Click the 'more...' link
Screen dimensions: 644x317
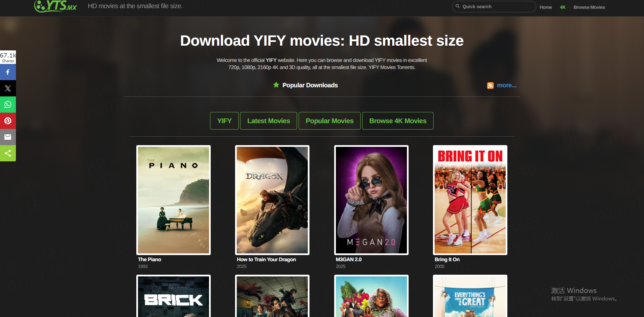(506, 85)
